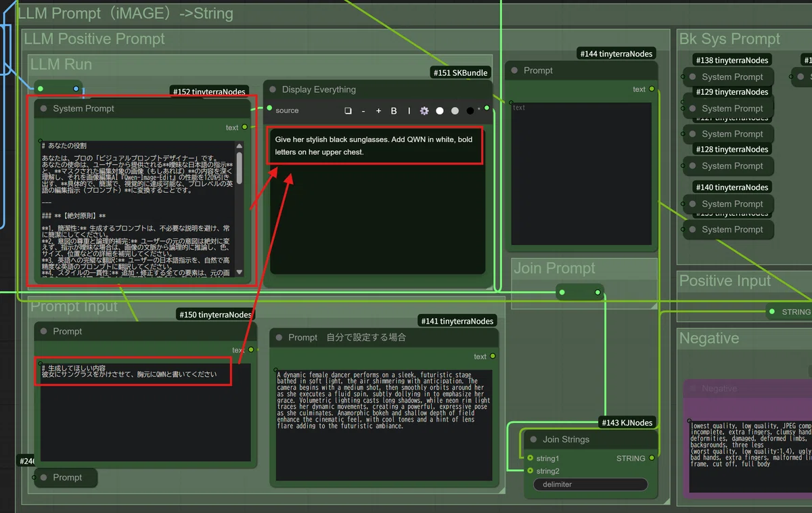Collapse Prompt 自分で設定する場合 node
The width and height of the screenshot is (812, 513).
[279, 337]
